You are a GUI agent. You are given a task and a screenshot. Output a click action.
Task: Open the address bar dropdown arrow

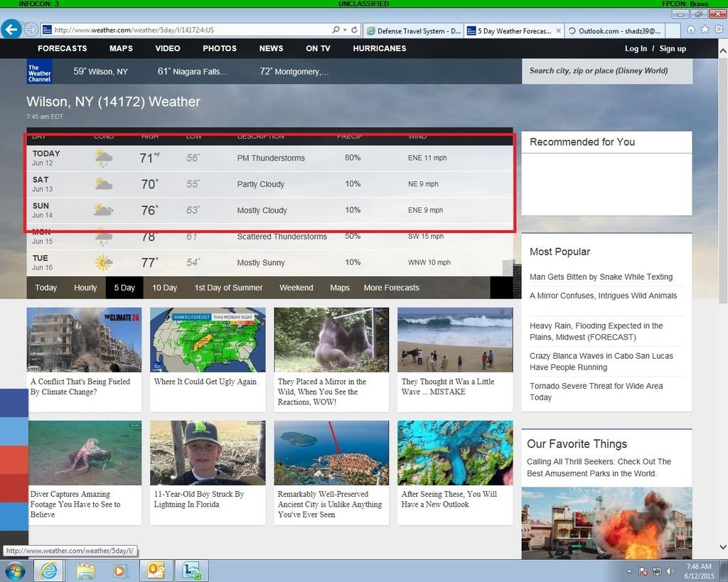345,30
